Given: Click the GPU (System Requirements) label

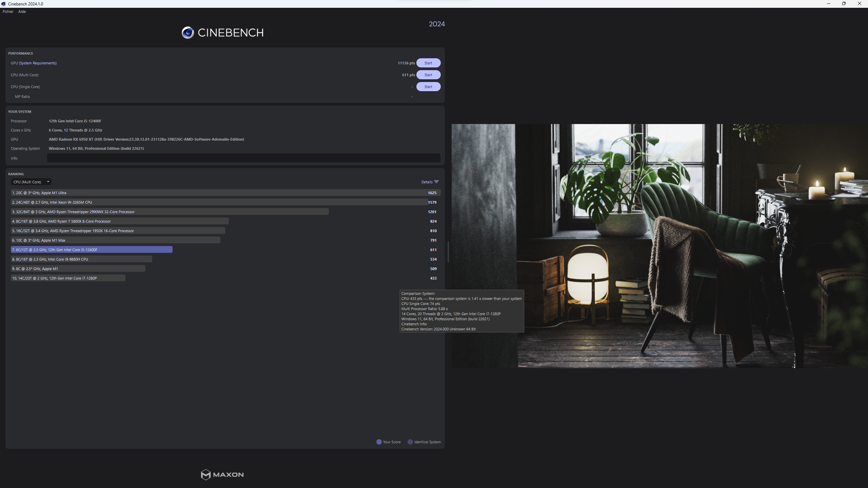Looking at the screenshot, I should tap(34, 63).
